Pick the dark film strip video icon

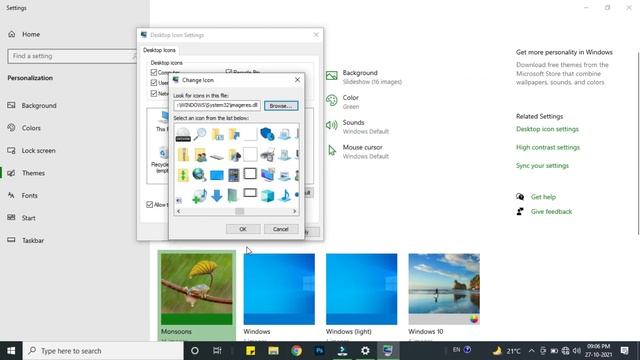(233, 175)
